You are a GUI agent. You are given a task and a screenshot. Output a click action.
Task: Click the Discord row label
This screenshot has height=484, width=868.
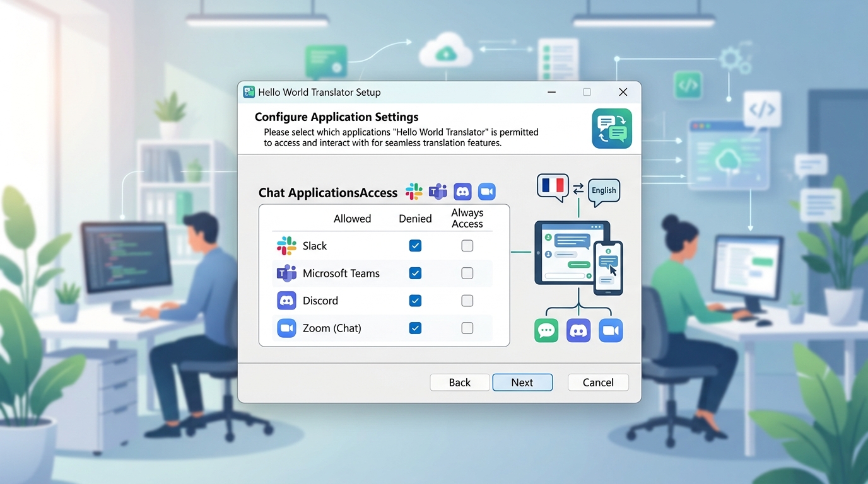[320, 301]
